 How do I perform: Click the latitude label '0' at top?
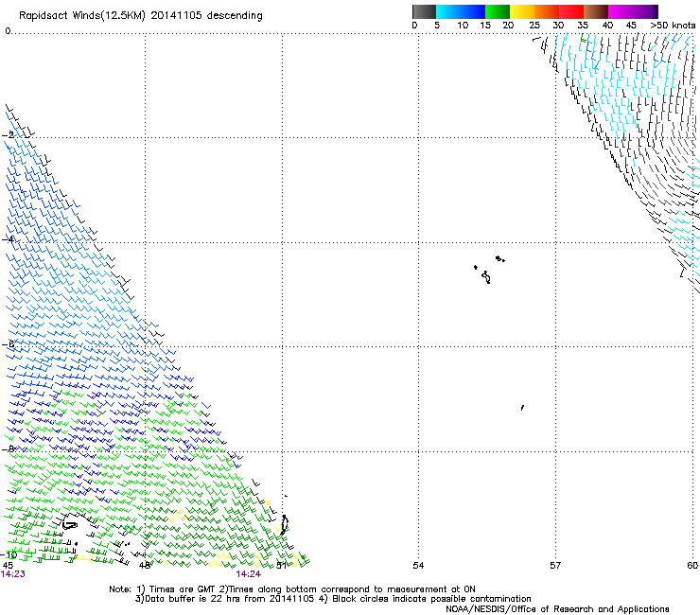[8, 31]
